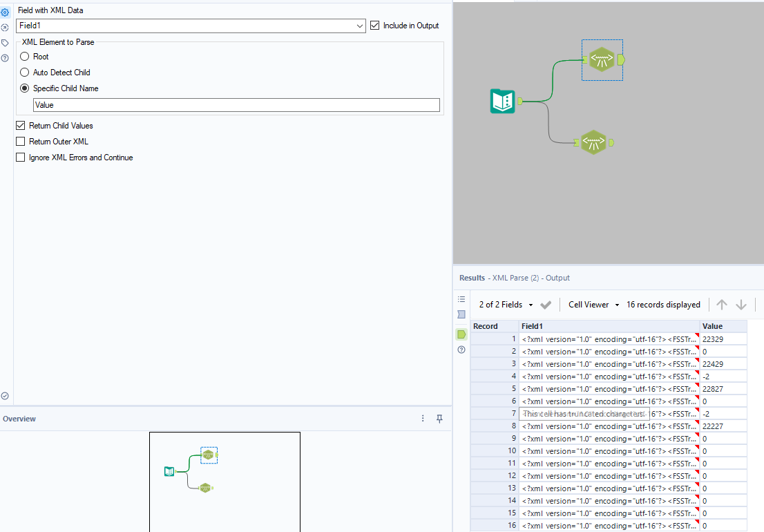Viewport: 764px width, 532px height.
Task: Select the lower XML Parse tool
Action: pyautogui.click(x=593, y=142)
